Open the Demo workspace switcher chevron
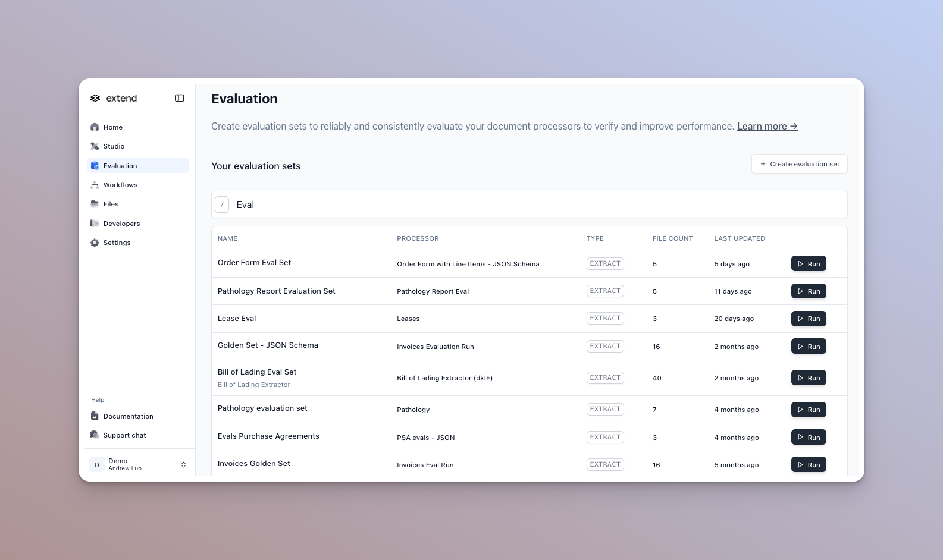This screenshot has width=943, height=560. pyautogui.click(x=183, y=465)
